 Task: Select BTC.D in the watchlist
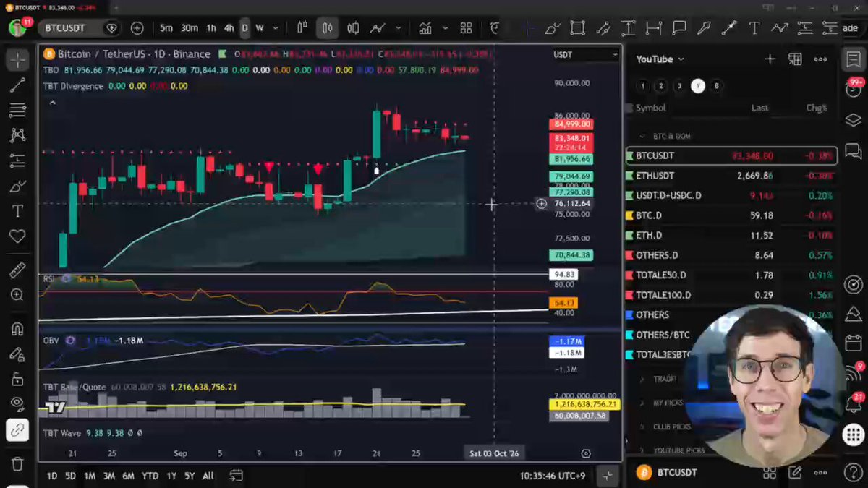(731, 215)
